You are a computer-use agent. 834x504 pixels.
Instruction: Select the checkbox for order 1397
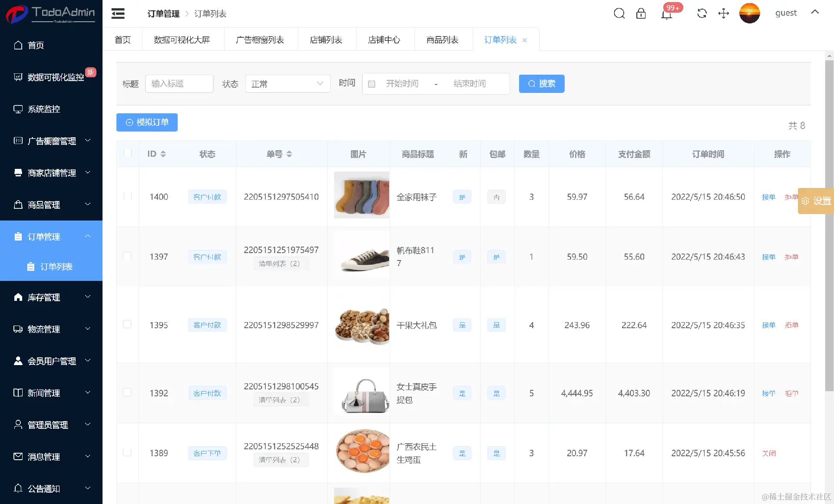(127, 256)
